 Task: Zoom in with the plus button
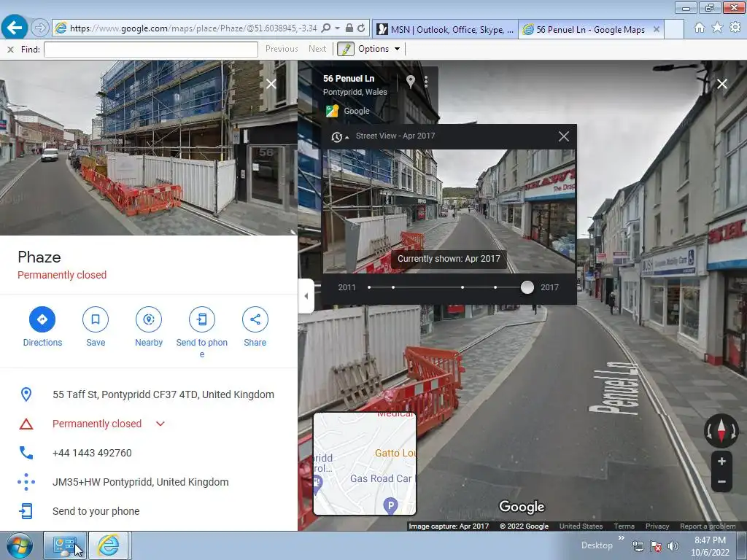coord(721,461)
